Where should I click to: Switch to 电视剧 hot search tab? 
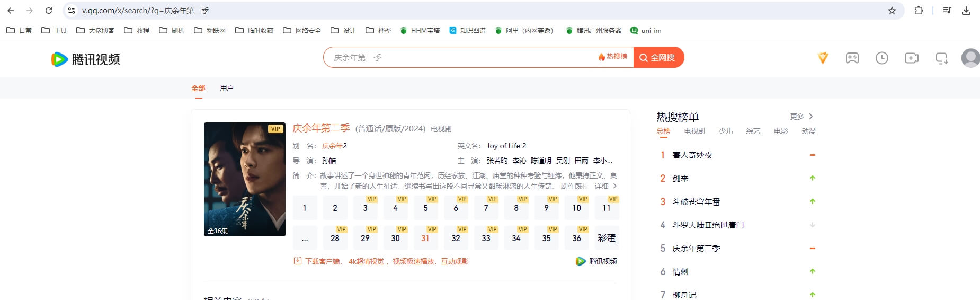694,131
